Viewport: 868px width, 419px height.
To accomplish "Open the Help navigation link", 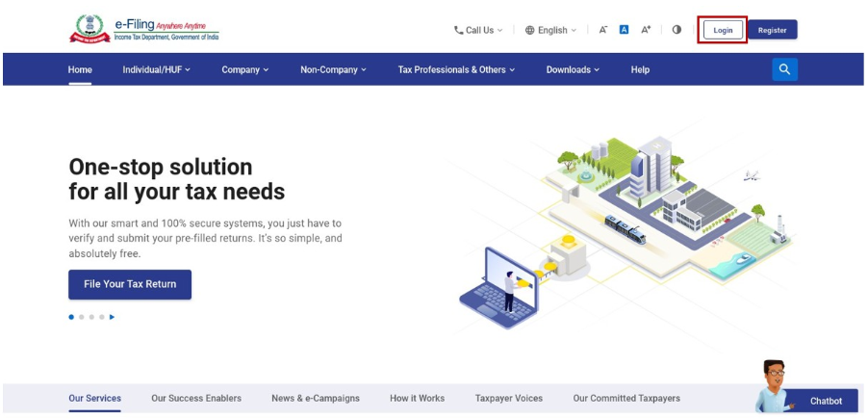I will pos(640,69).
